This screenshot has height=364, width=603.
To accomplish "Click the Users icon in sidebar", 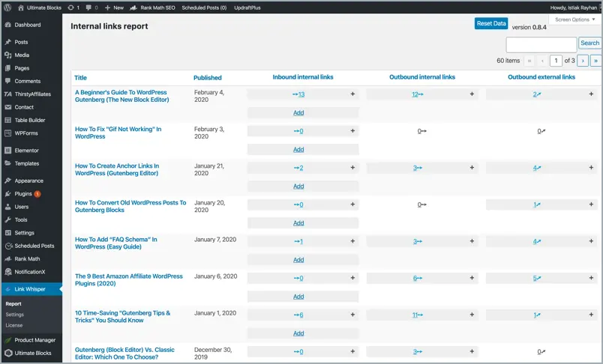I will pyautogui.click(x=7, y=207).
